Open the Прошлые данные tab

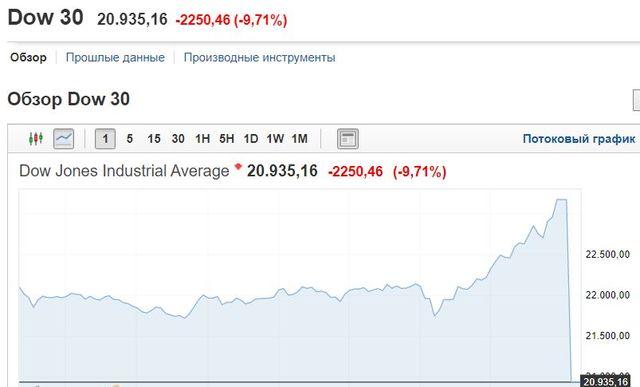[x=115, y=57]
